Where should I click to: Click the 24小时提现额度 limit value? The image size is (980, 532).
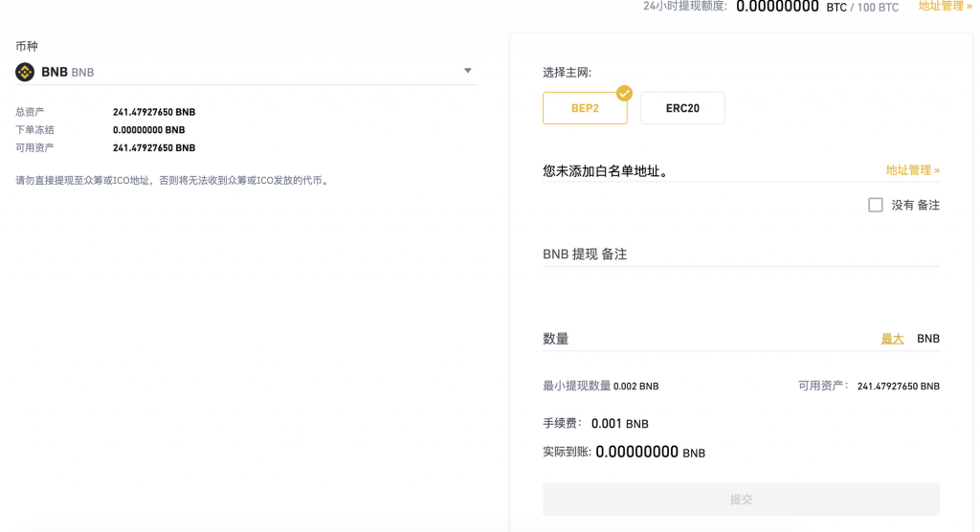[777, 7]
